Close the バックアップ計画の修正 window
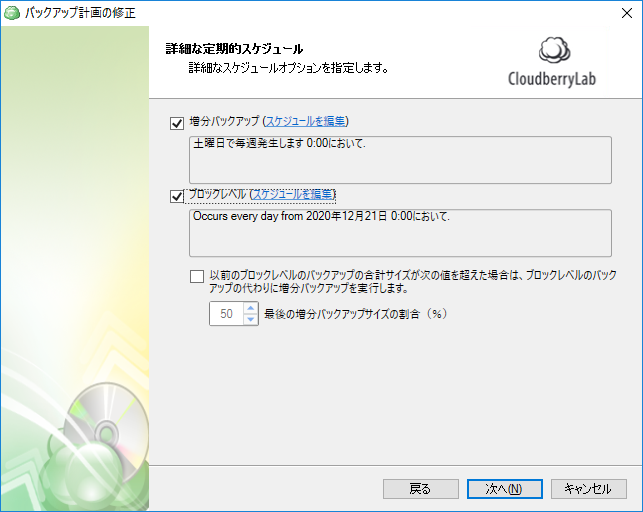Image resolution: width=643 pixels, height=512 pixels. point(627,13)
